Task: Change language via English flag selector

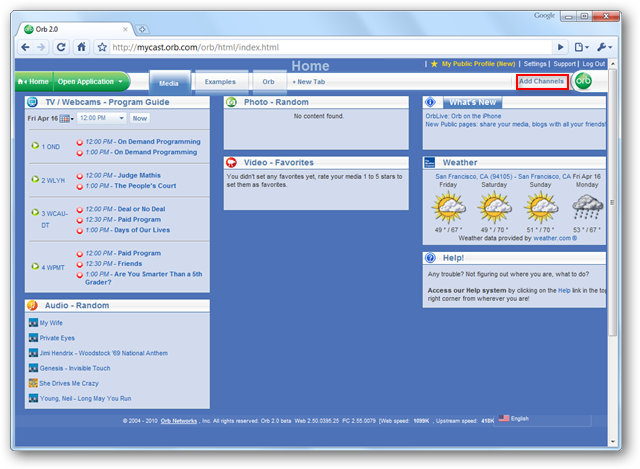Action: coord(513,418)
